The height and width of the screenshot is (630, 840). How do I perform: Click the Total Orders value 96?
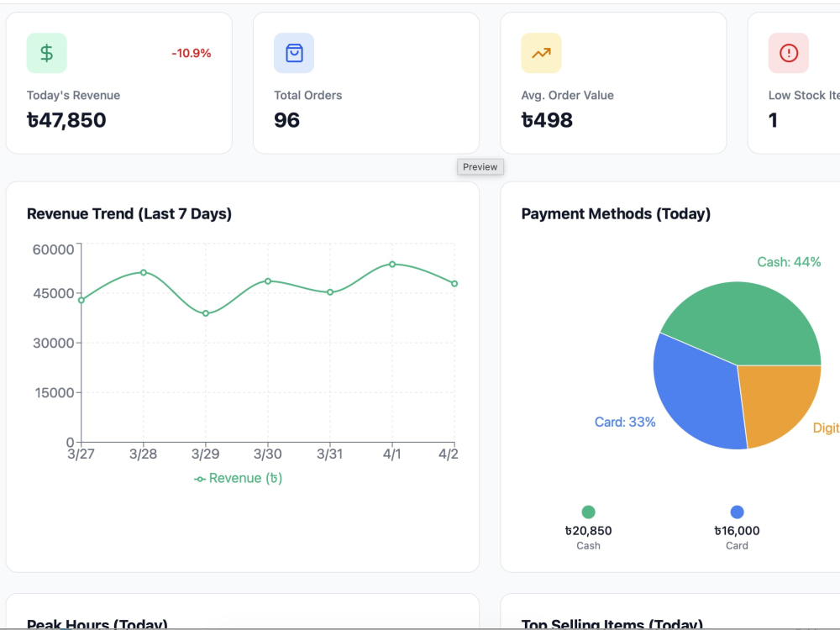286,120
